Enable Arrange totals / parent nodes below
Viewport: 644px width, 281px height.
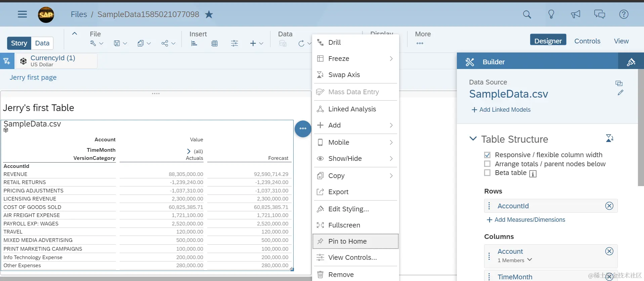pyautogui.click(x=487, y=164)
